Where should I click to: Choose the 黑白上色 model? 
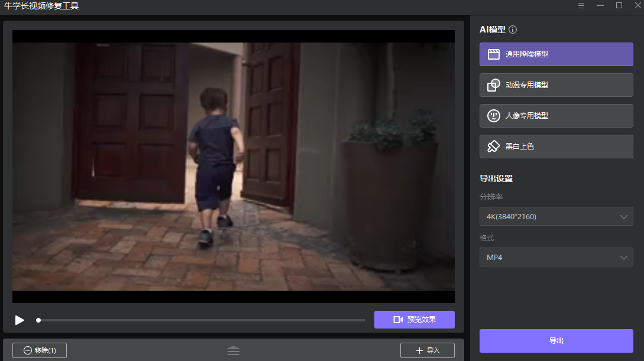[556, 147]
